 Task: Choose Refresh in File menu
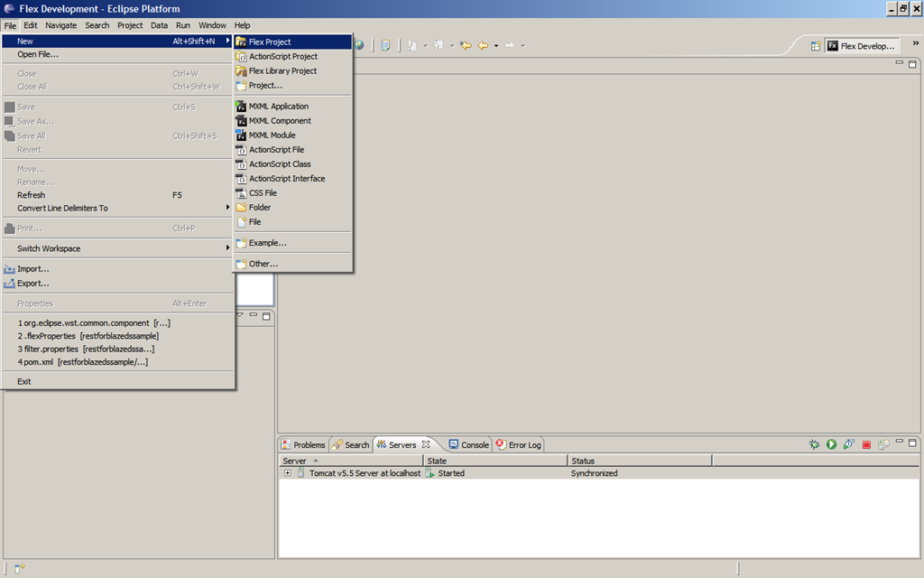[118, 195]
